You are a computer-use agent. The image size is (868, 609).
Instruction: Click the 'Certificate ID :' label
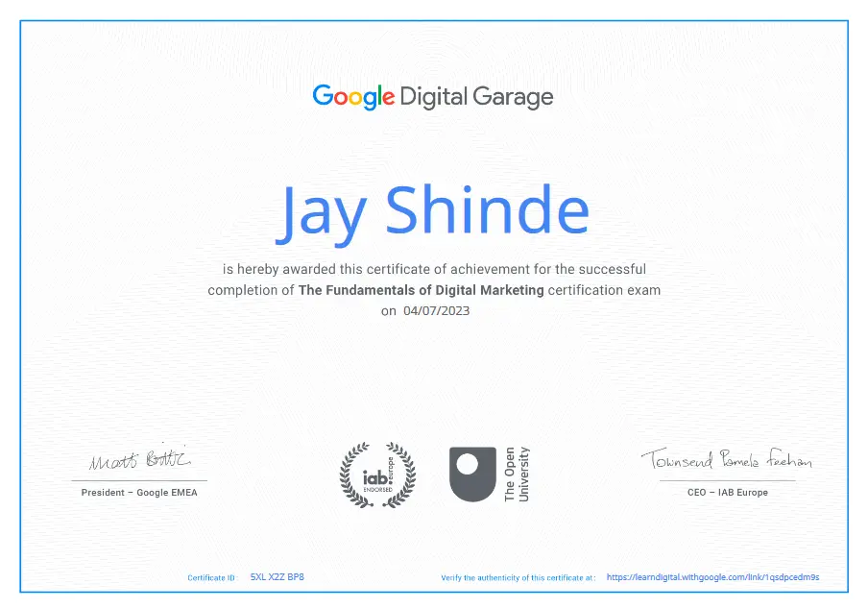[x=212, y=577]
